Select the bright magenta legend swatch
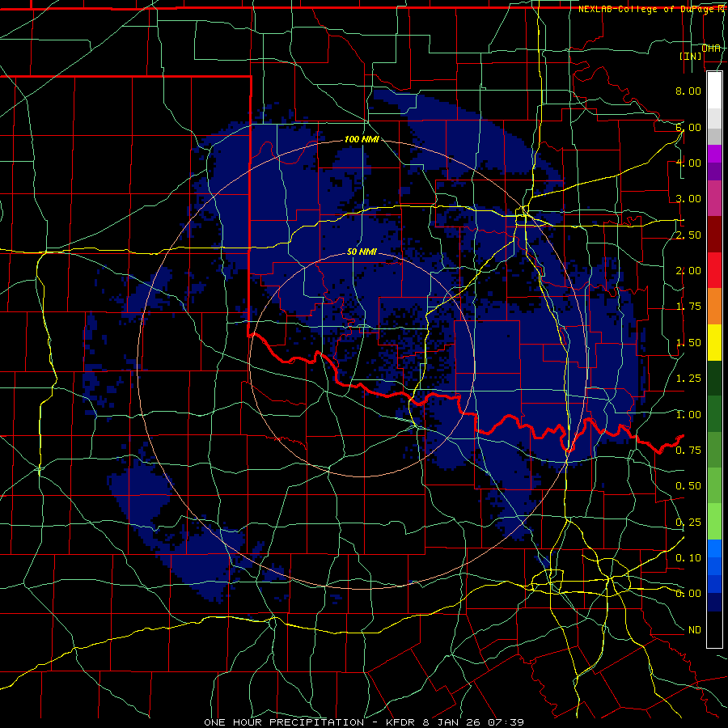This screenshot has height=728, width=728. (714, 154)
